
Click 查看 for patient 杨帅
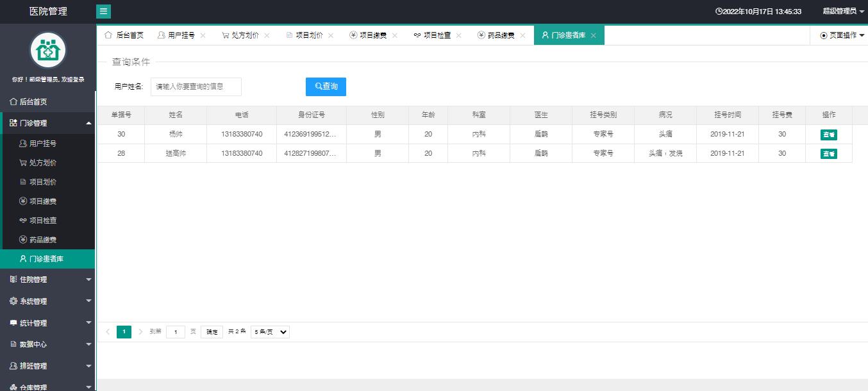(828, 135)
